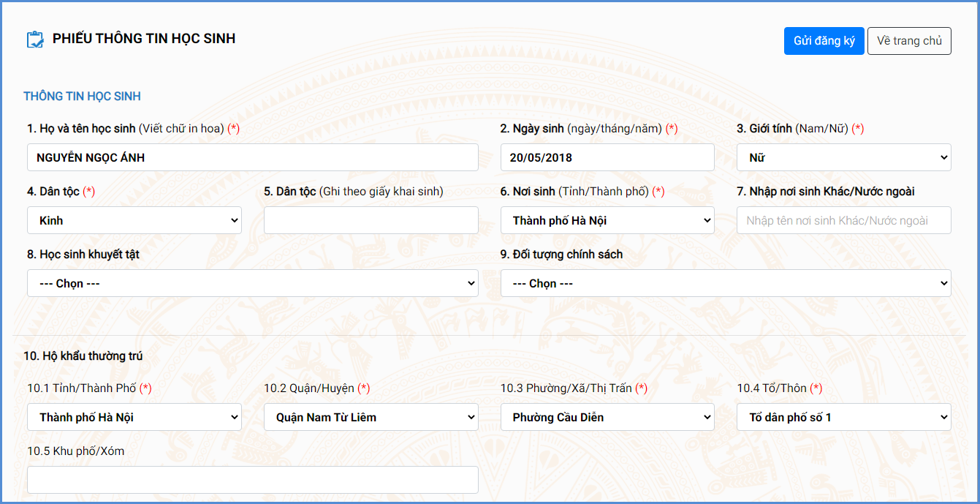This screenshot has width=980, height=504.
Task: Click the student full name input field
Action: (252, 157)
